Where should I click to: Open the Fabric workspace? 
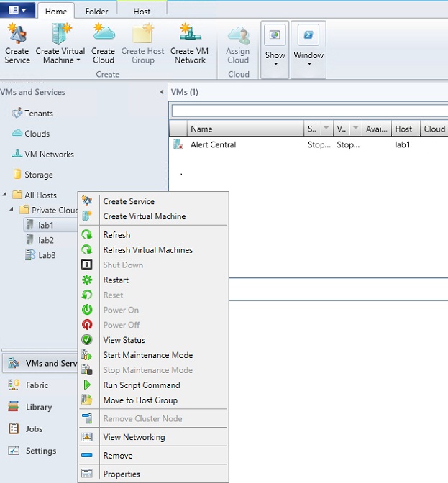tap(28, 385)
